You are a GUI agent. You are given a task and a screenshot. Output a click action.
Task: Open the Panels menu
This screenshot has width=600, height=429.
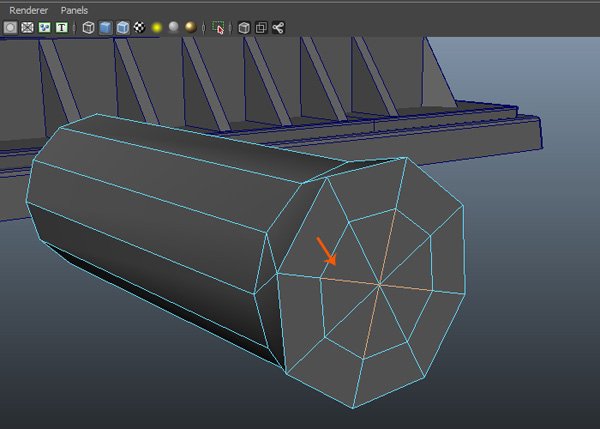tap(74, 10)
